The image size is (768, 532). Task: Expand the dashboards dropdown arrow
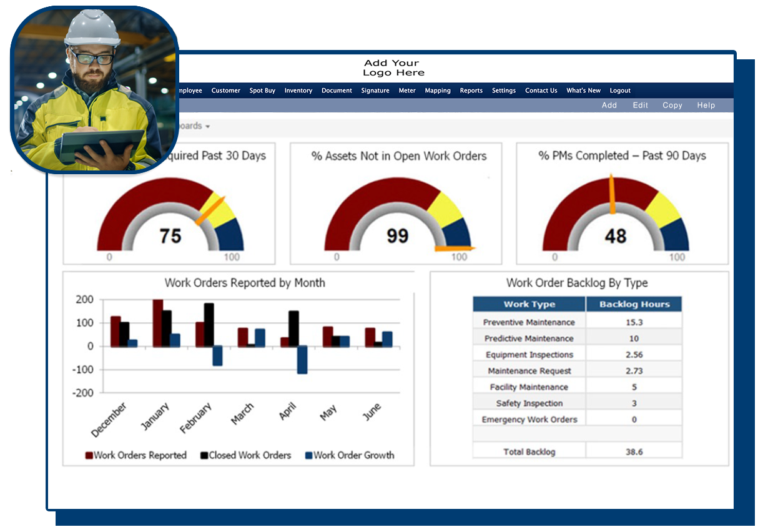(208, 127)
